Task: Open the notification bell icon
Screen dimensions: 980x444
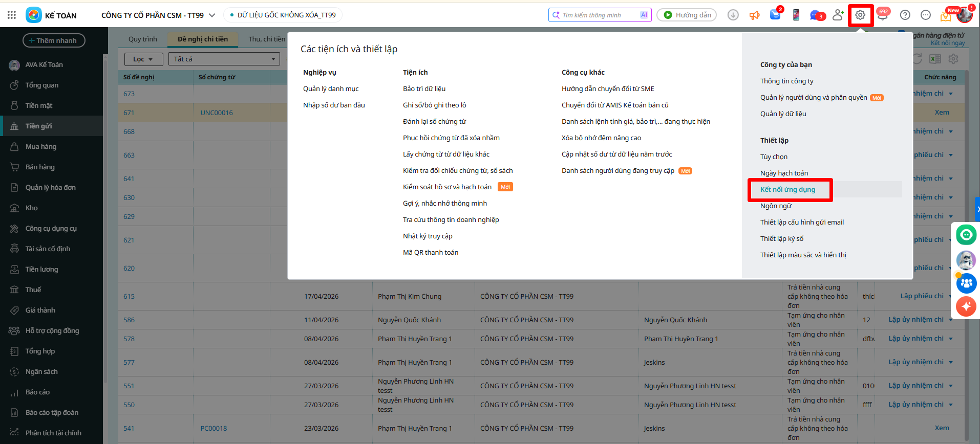Action: coord(882,15)
